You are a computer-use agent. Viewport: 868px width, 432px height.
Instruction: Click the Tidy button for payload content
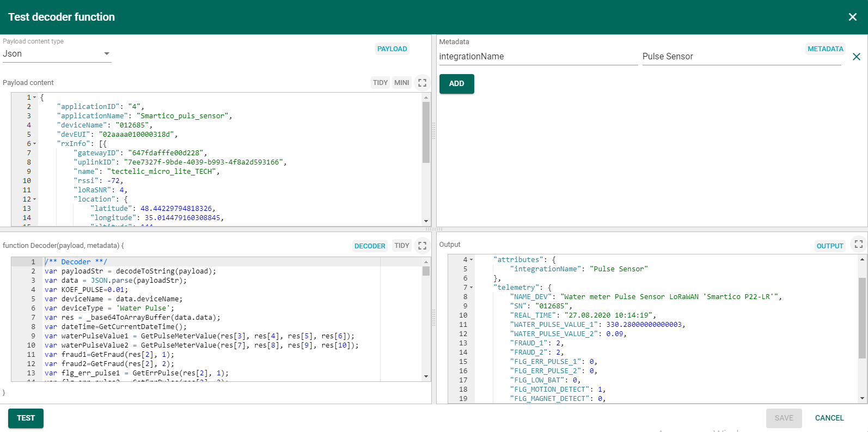point(380,83)
